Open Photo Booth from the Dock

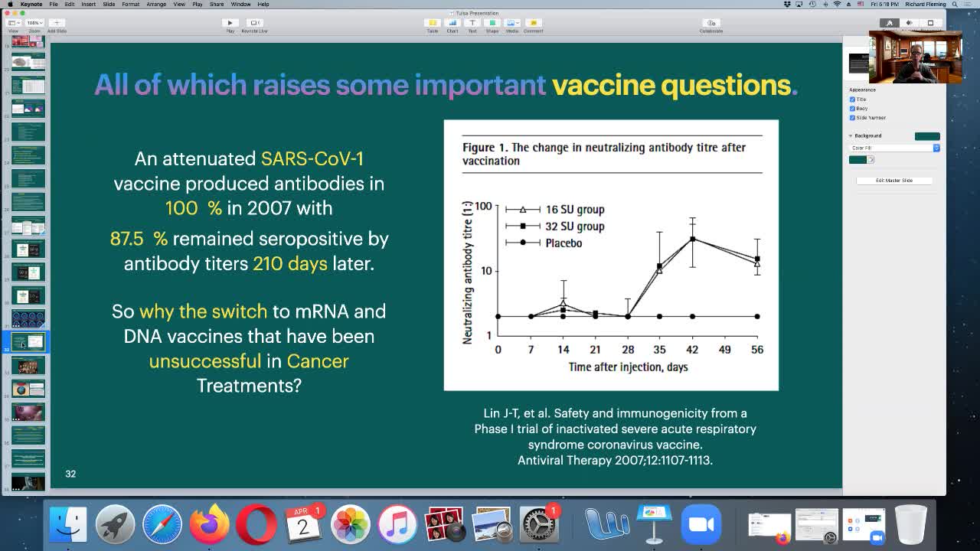tap(445, 525)
